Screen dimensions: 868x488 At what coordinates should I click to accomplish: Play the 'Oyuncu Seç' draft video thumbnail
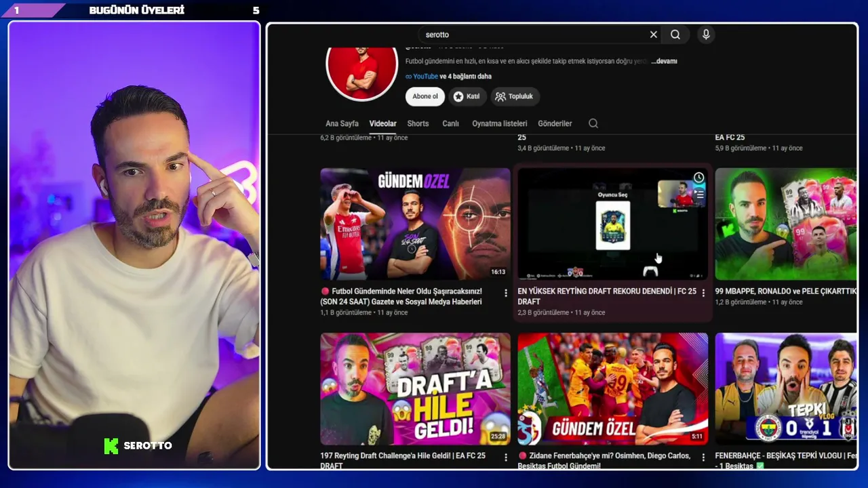(x=612, y=224)
